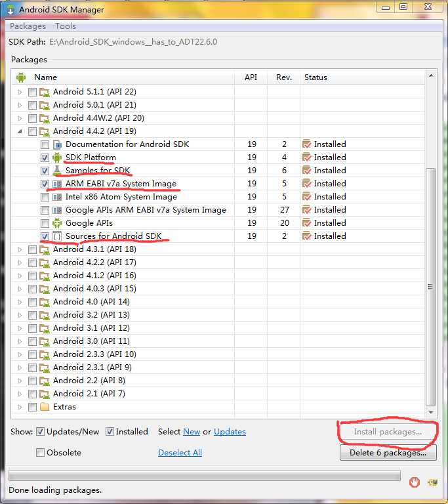Click the Android 5.1.1 folder icon
Screen dimensions: 448x504
(45, 93)
